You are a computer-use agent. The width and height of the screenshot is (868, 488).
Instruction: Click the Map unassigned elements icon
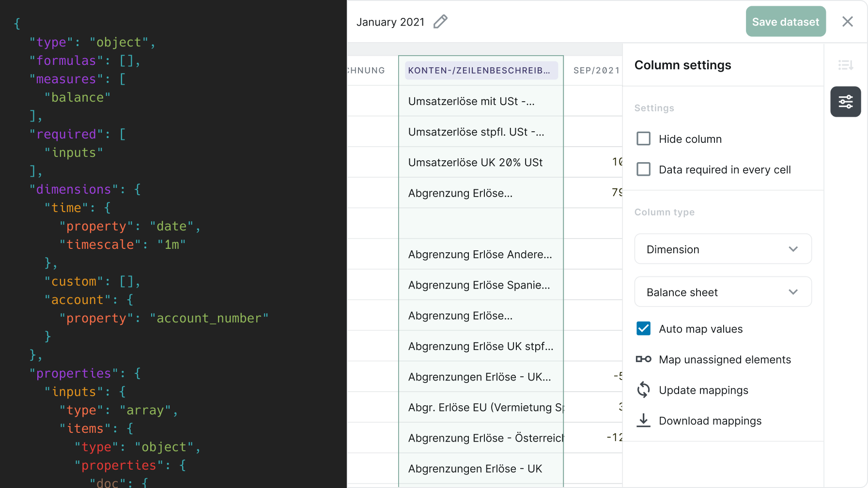coord(643,359)
